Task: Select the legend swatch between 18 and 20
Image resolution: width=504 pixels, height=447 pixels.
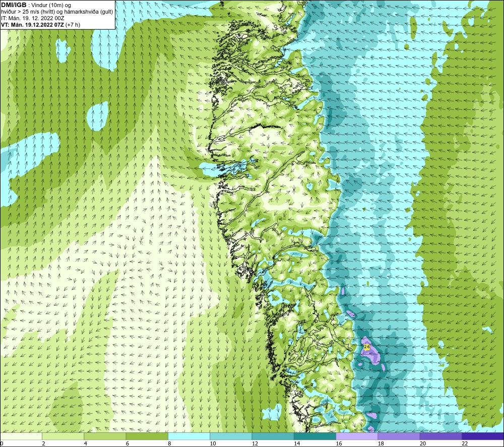Action: [x=399, y=436]
